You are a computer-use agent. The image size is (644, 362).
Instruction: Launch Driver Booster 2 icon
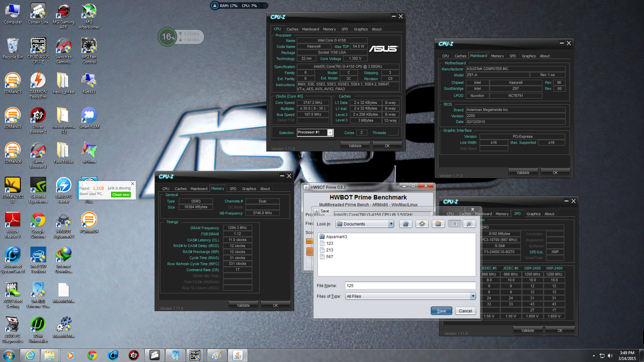(x=38, y=121)
